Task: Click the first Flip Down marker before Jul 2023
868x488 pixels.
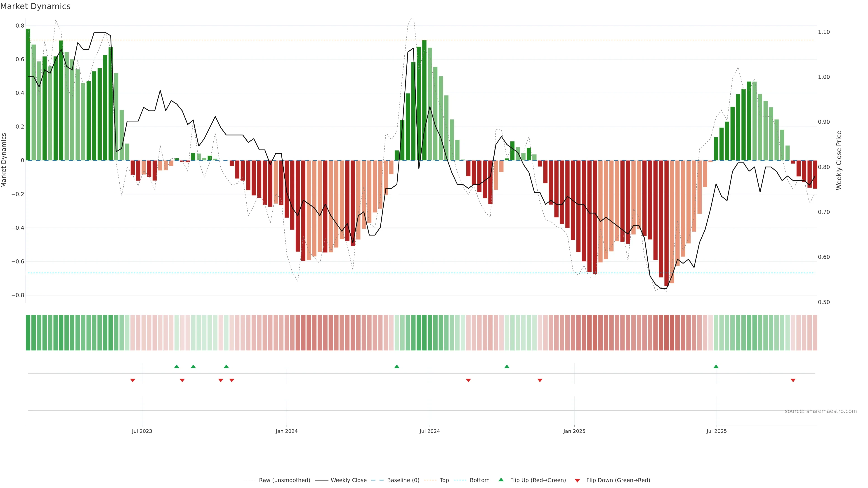Action: coord(132,380)
